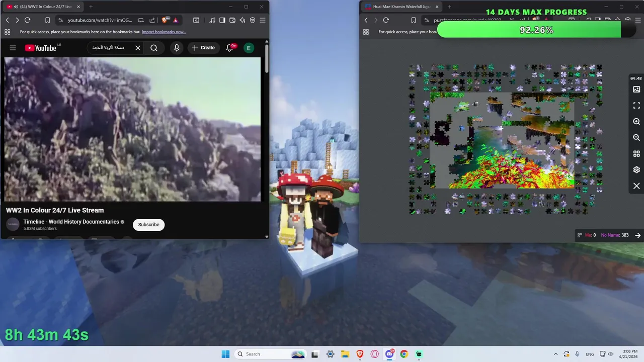The width and height of the screenshot is (644, 362).
Task: Open the YouTube account avatar E
Action: click(249, 48)
